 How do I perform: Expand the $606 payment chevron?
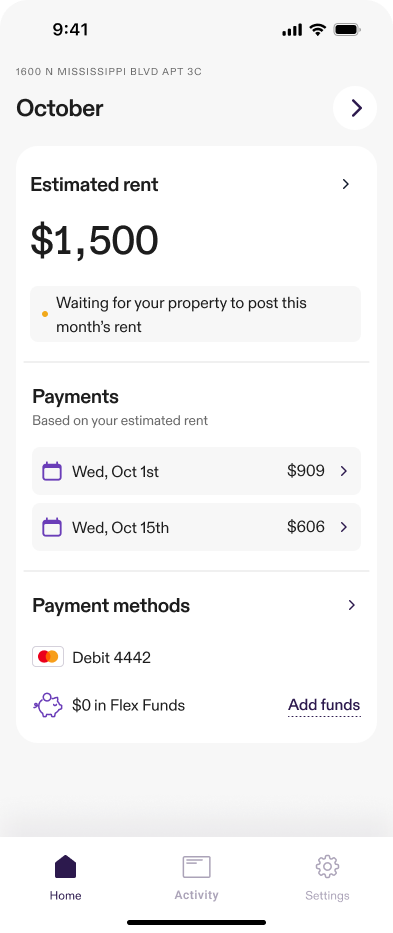coord(344,527)
